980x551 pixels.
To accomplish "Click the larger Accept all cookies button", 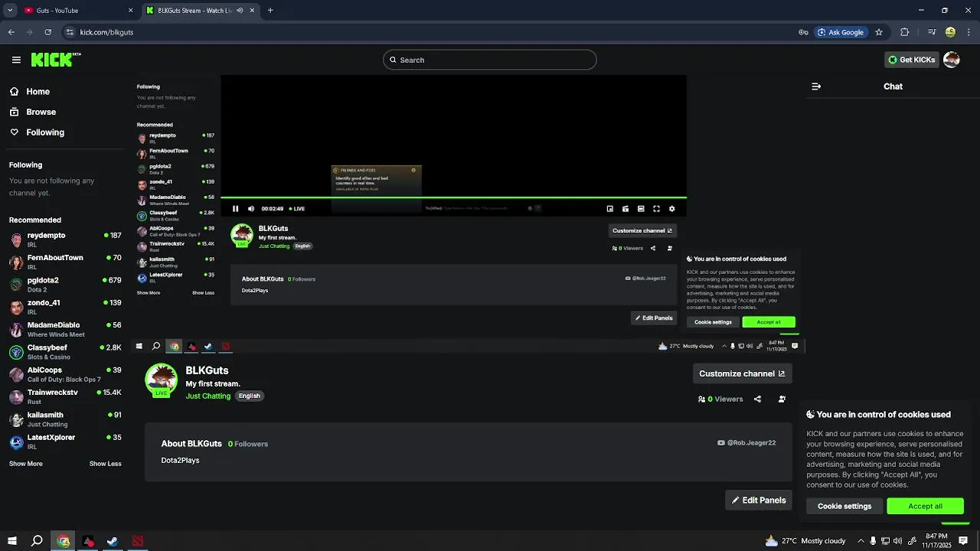I will [925, 506].
